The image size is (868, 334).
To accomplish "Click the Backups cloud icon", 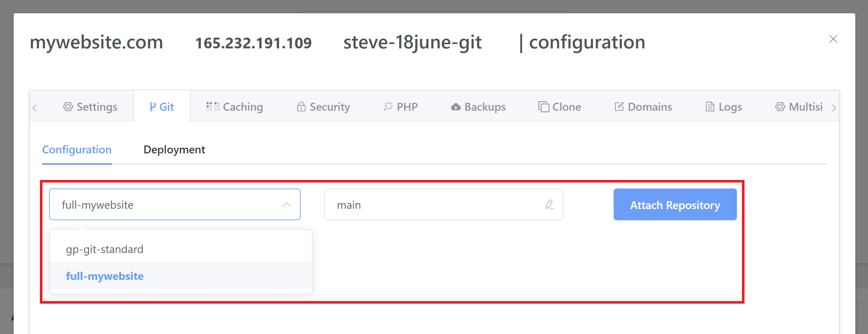I will [456, 107].
